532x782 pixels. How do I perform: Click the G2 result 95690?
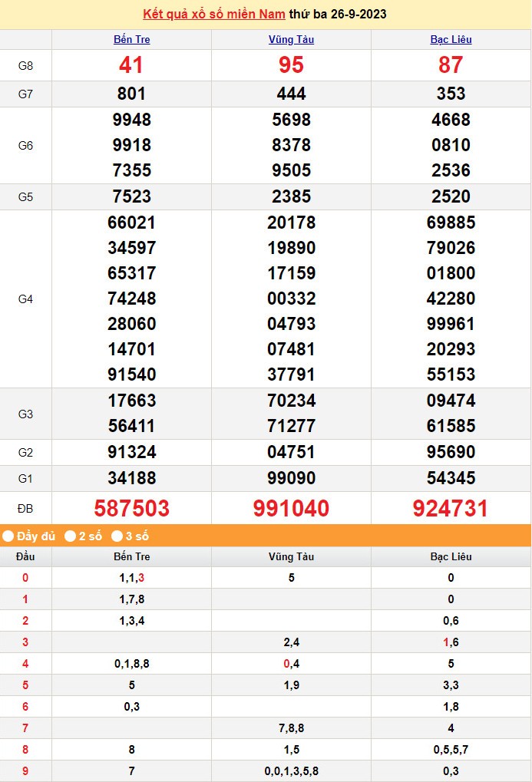pyautogui.click(x=451, y=452)
